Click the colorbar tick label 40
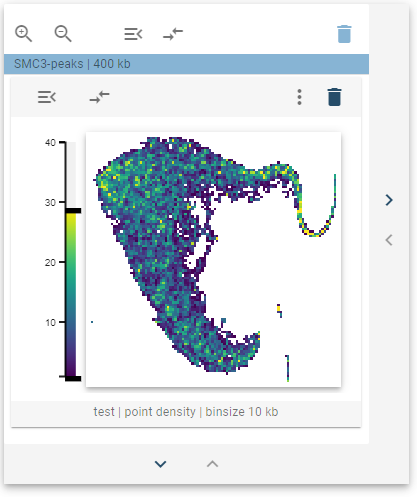Viewport: 417px width, 497px height. pos(50,143)
